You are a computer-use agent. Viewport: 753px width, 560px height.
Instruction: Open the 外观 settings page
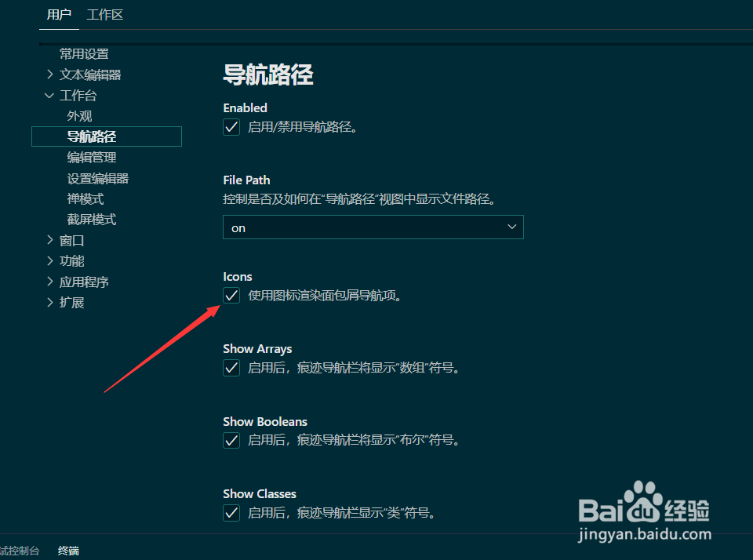(79, 115)
